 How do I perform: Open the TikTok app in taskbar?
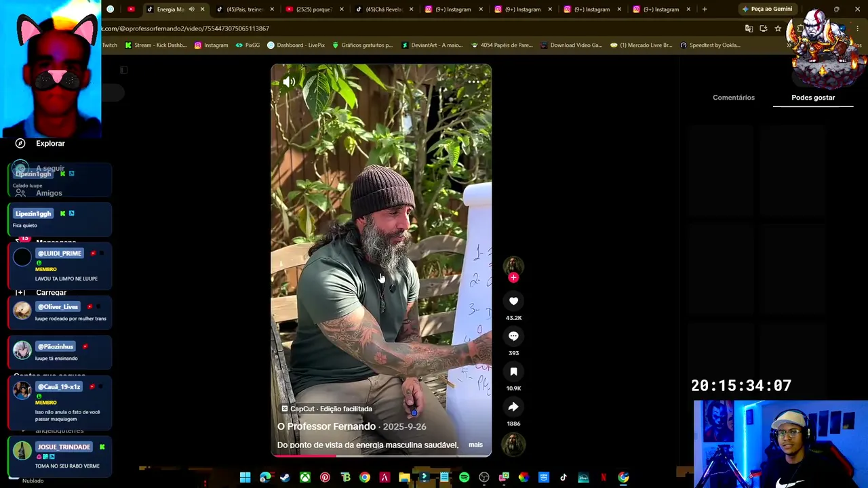(x=563, y=477)
